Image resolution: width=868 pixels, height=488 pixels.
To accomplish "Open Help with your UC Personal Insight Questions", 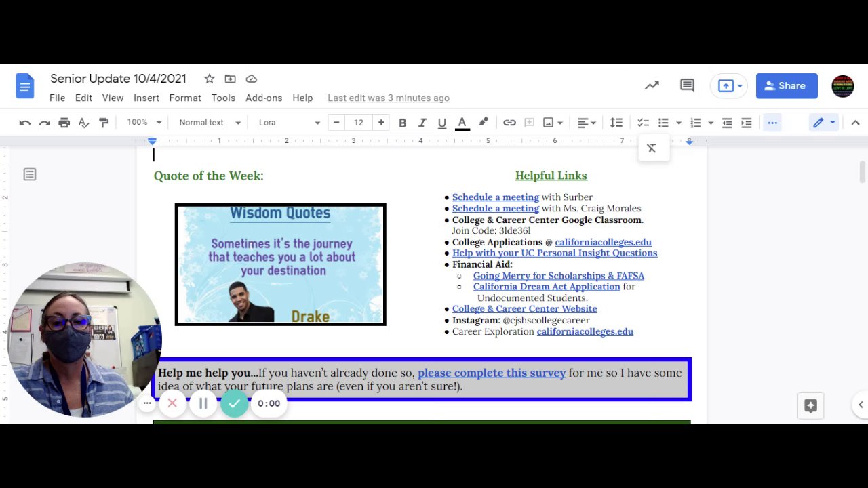I will pos(555,253).
